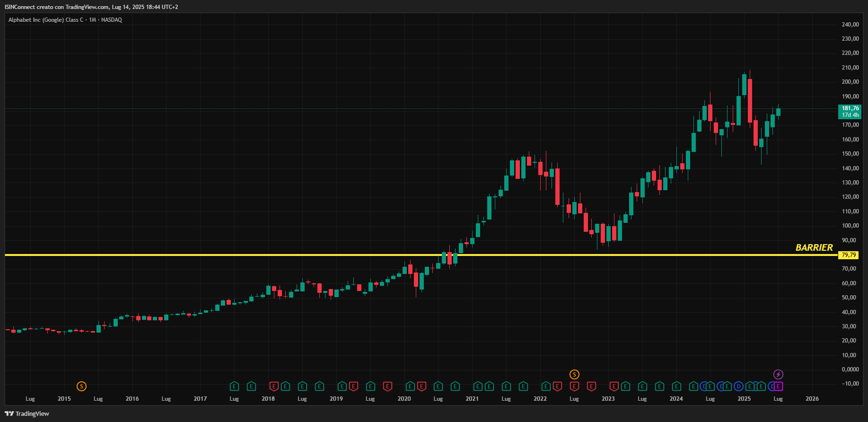
Task: Click the green earnings icon above Lug 2023
Action: (x=642, y=387)
